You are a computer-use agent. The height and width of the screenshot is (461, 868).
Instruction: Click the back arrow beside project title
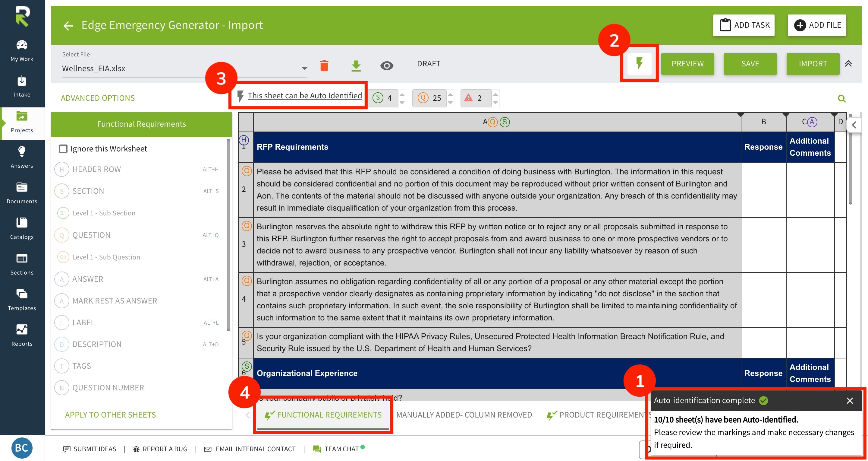pos(68,26)
